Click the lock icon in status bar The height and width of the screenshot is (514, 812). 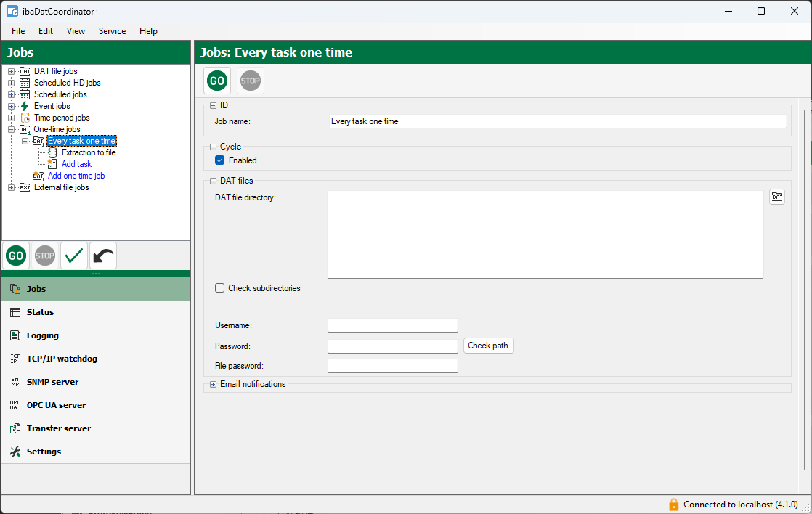click(x=674, y=505)
